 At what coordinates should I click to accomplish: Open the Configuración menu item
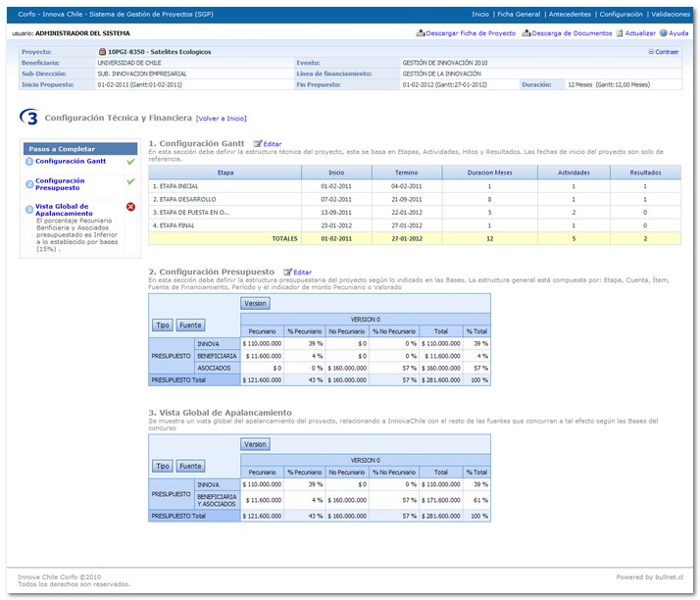point(621,15)
